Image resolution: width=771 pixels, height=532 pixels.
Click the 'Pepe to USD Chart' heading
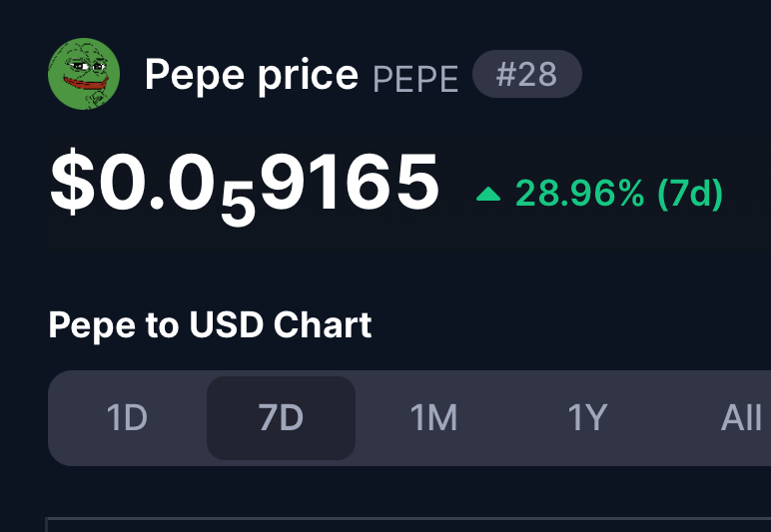[210, 325]
